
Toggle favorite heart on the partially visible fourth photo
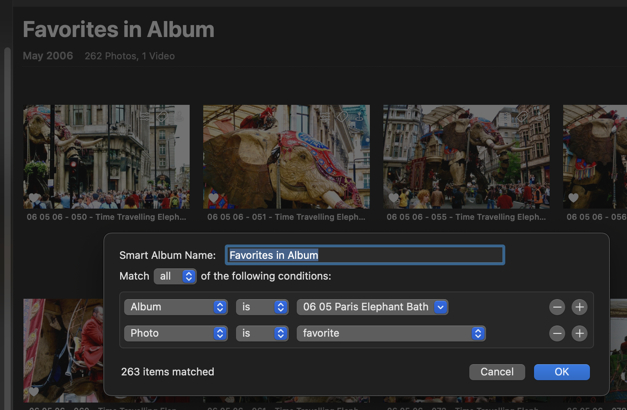[x=573, y=198]
